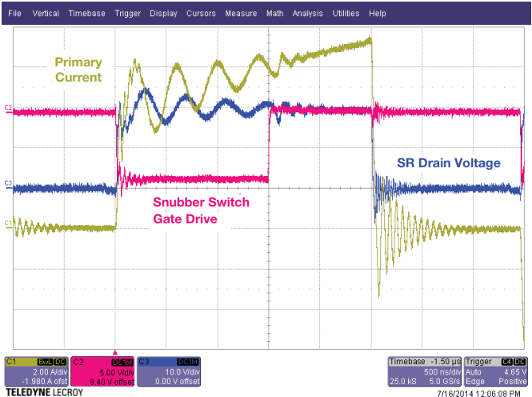Open the Help menu
Viewport: 532px width, 397px height.
click(x=378, y=14)
